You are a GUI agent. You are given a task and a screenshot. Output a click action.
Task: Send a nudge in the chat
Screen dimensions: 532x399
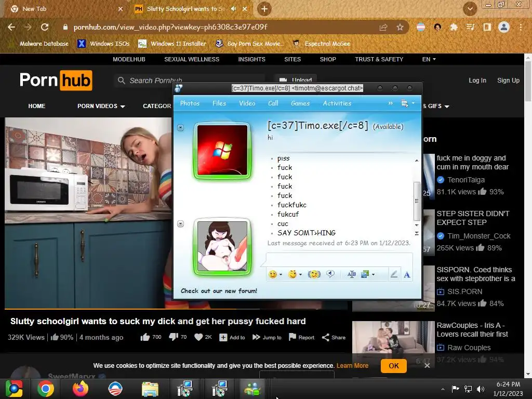pyautogui.click(x=314, y=274)
